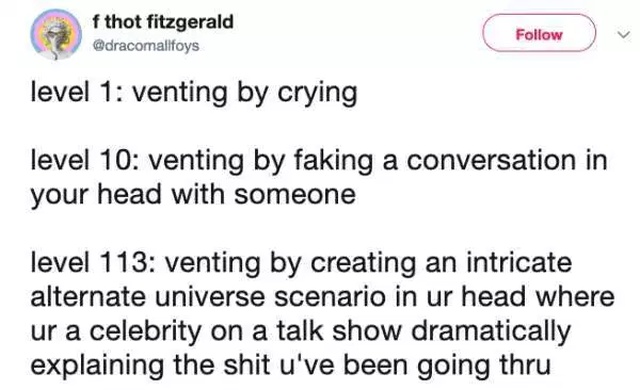Click the Follow button
This screenshot has height=390, width=640.
click(539, 33)
